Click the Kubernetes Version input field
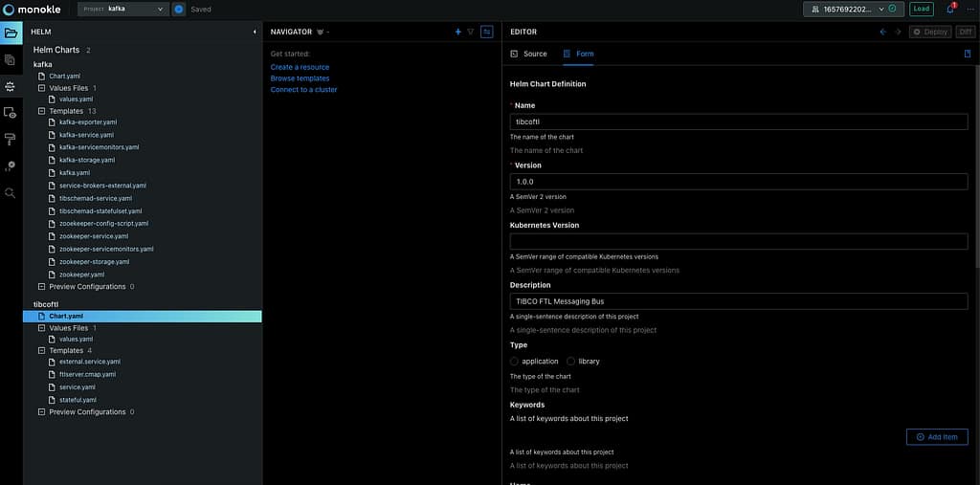 738,241
